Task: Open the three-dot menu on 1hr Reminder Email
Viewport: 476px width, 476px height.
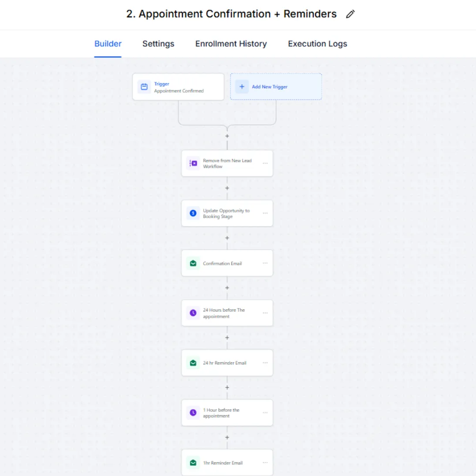Action: (x=265, y=462)
